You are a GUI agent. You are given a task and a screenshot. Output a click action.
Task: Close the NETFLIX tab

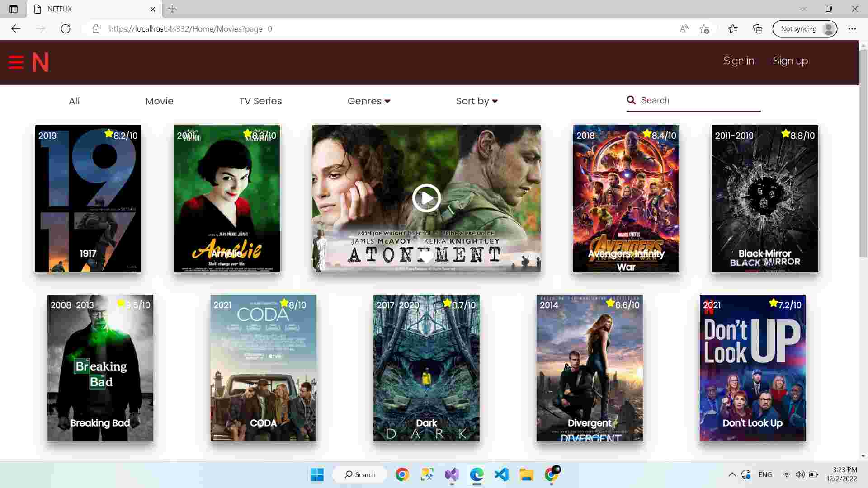pos(153,9)
